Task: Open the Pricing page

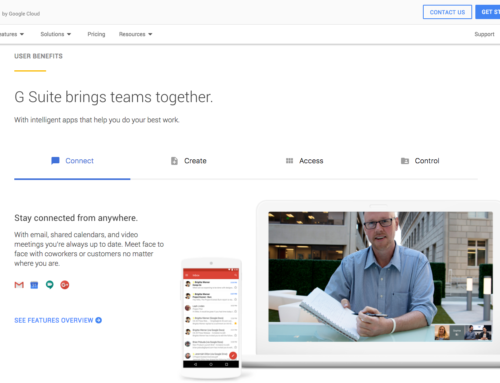Action: click(x=96, y=34)
